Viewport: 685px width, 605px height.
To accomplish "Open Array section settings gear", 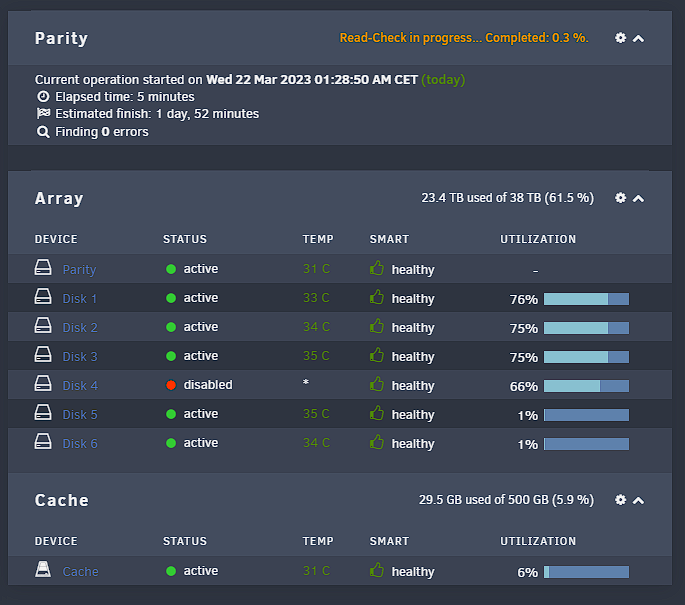I will (x=620, y=198).
